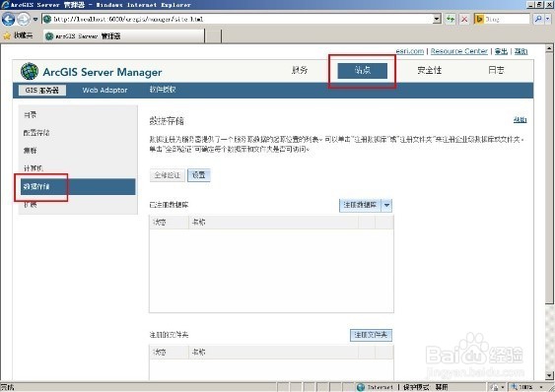The width and height of the screenshot is (555, 392).
Task: Open the esri.com link
Action: (x=409, y=51)
